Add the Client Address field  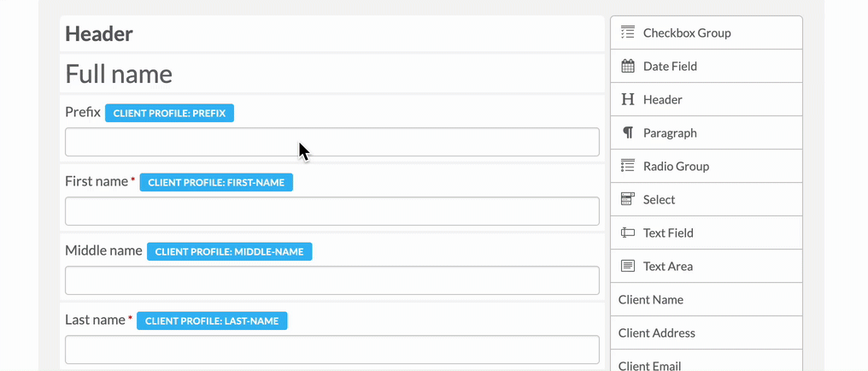(x=707, y=333)
